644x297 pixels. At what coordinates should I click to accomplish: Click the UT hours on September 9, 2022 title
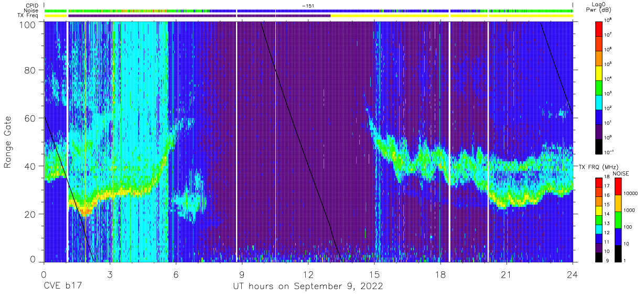coord(308,287)
